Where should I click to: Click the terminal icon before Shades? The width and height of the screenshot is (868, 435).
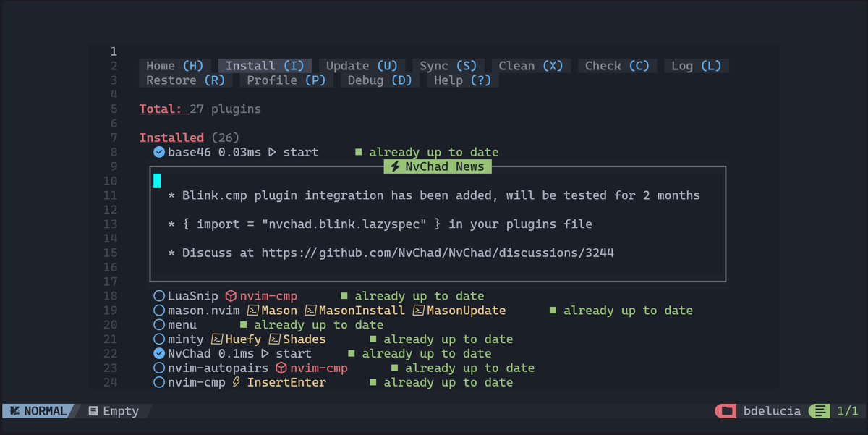click(274, 339)
